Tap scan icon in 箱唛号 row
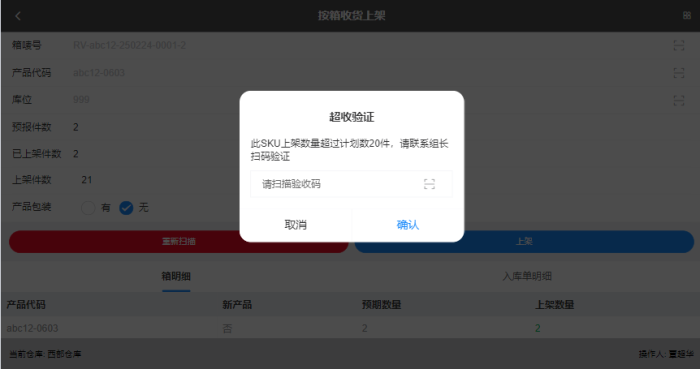The width and height of the screenshot is (700, 369). click(679, 45)
